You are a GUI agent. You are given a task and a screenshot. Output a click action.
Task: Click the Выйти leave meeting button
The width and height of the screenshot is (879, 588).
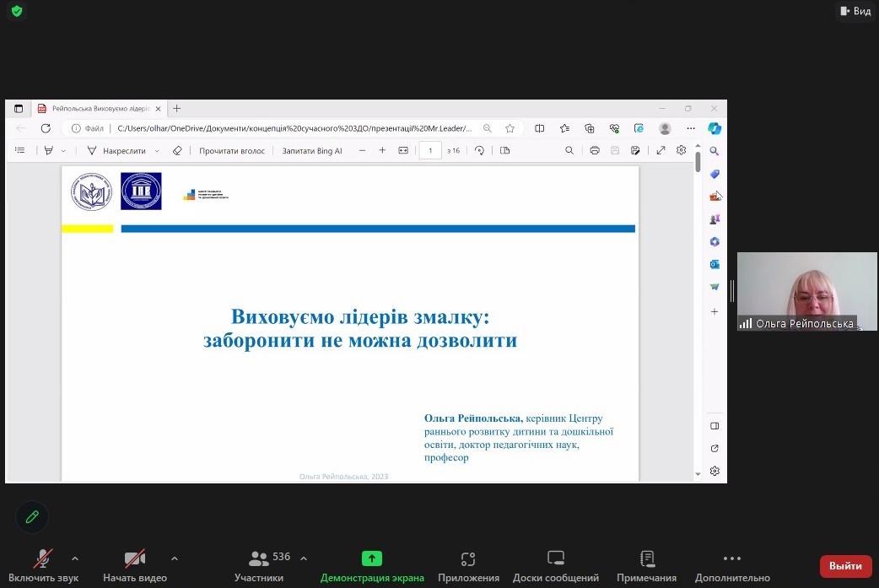pyautogui.click(x=845, y=566)
